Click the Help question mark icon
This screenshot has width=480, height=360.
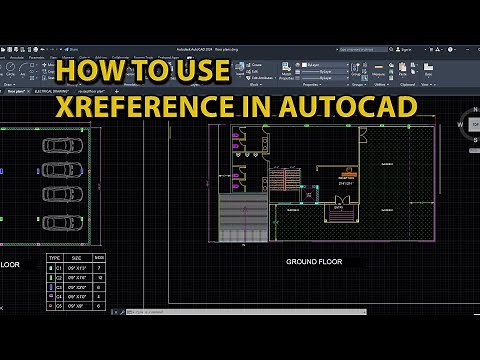tap(450, 49)
